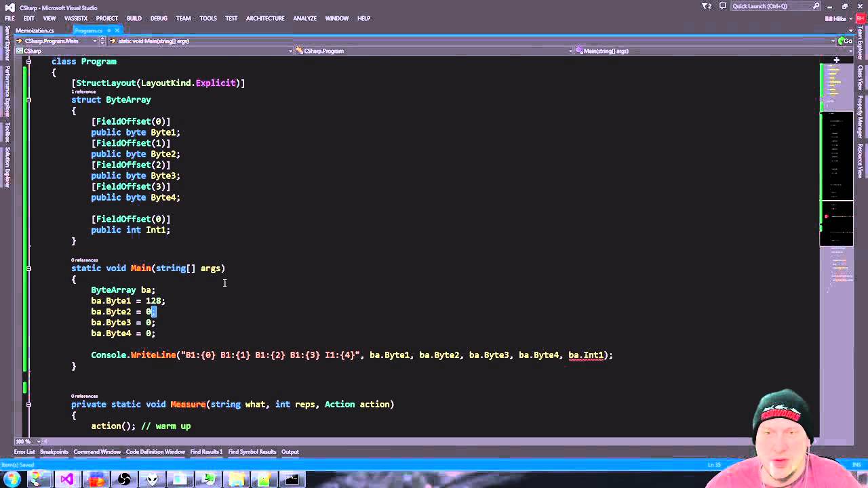This screenshot has height=488, width=868.
Task: Click the '0 references' CodeLens link above Main
Action: [85, 260]
